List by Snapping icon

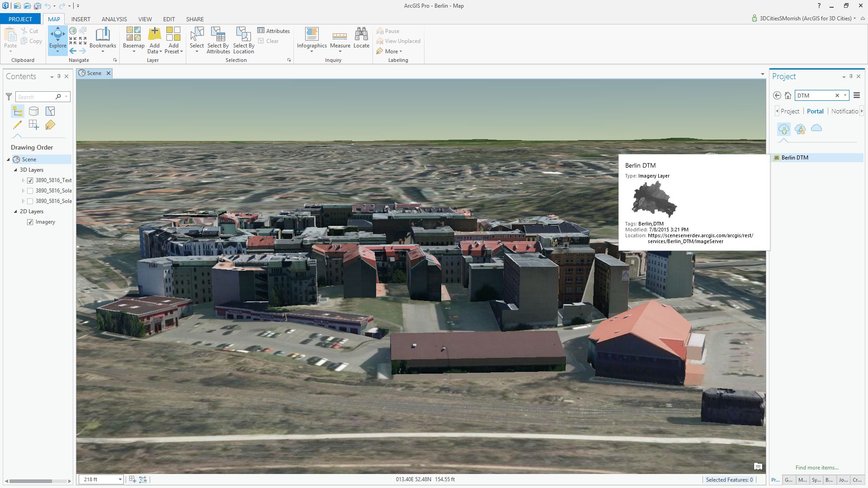[34, 125]
